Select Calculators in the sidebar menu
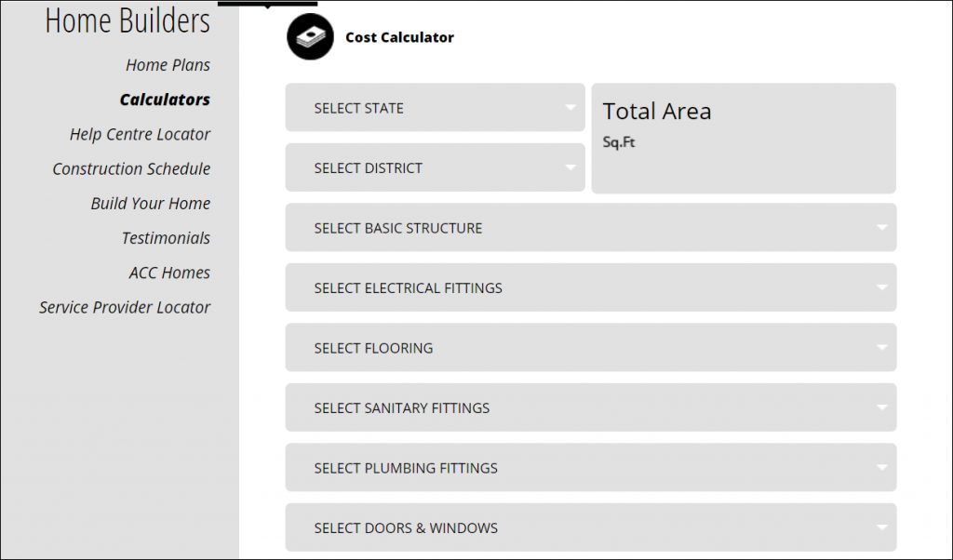The width and height of the screenshot is (953, 560). coord(165,100)
